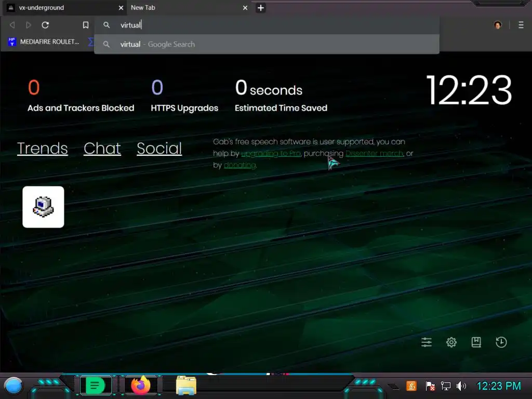The width and height of the screenshot is (532, 399).
Task: Click the 12:23 PM taskbar clock
Action: pos(498,386)
